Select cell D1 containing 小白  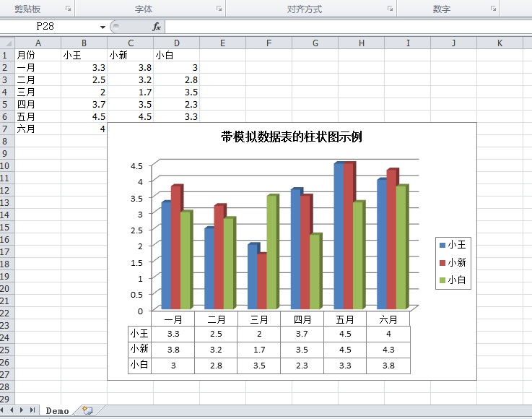(177, 55)
